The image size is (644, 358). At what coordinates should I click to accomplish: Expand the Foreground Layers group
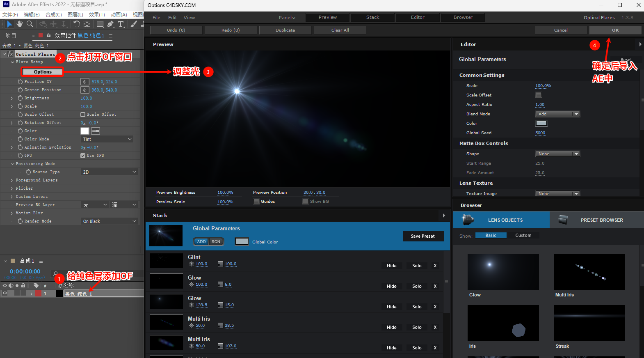11,180
